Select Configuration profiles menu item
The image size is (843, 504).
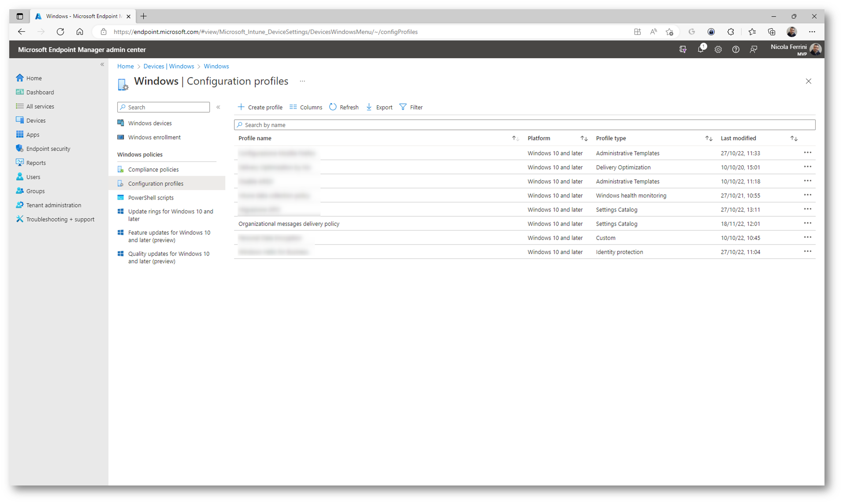167,183
